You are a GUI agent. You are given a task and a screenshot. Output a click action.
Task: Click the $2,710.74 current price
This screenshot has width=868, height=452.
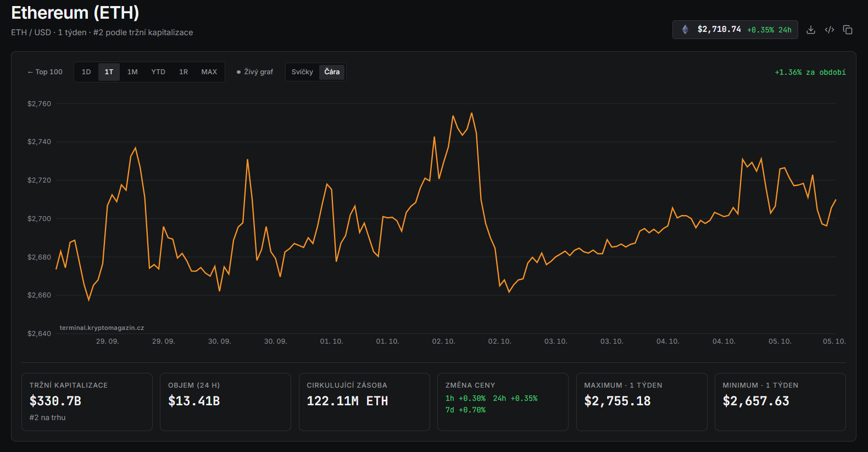pos(719,30)
